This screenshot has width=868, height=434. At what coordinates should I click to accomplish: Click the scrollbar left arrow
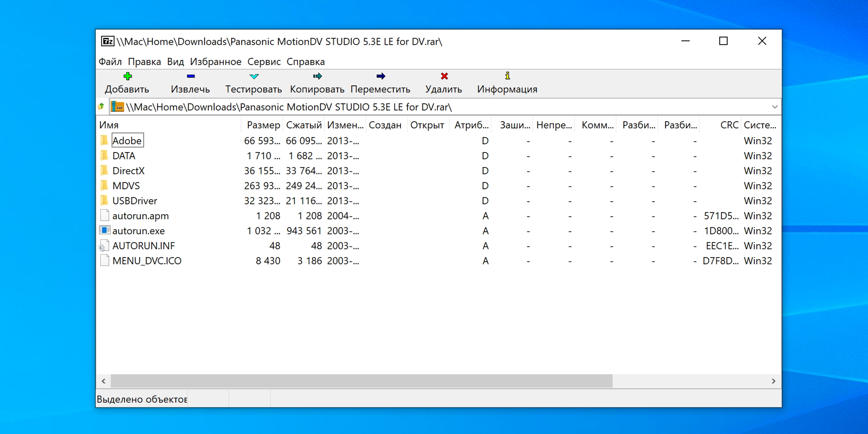(104, 381)
